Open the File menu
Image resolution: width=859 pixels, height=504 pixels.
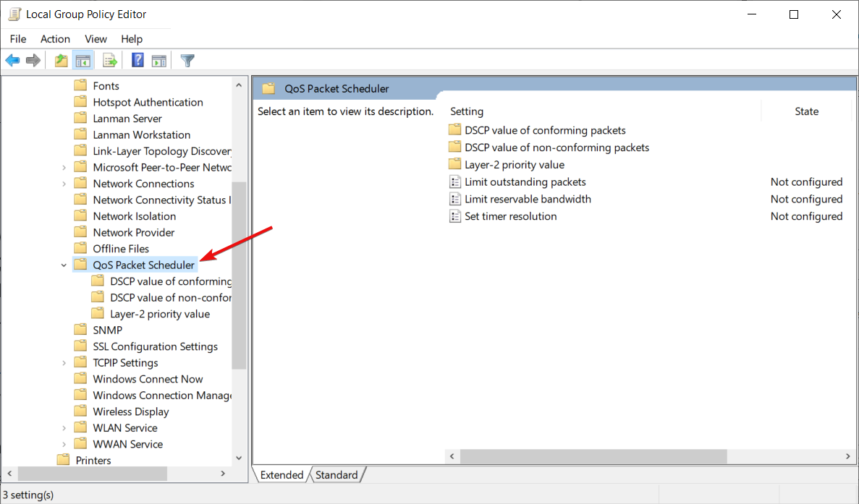[18, 39]
